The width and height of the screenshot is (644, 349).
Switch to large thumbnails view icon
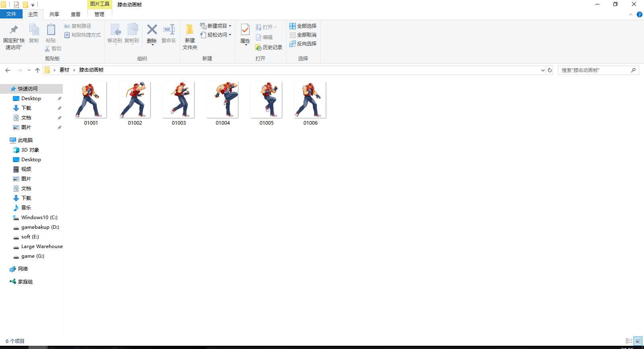point(638,341)
